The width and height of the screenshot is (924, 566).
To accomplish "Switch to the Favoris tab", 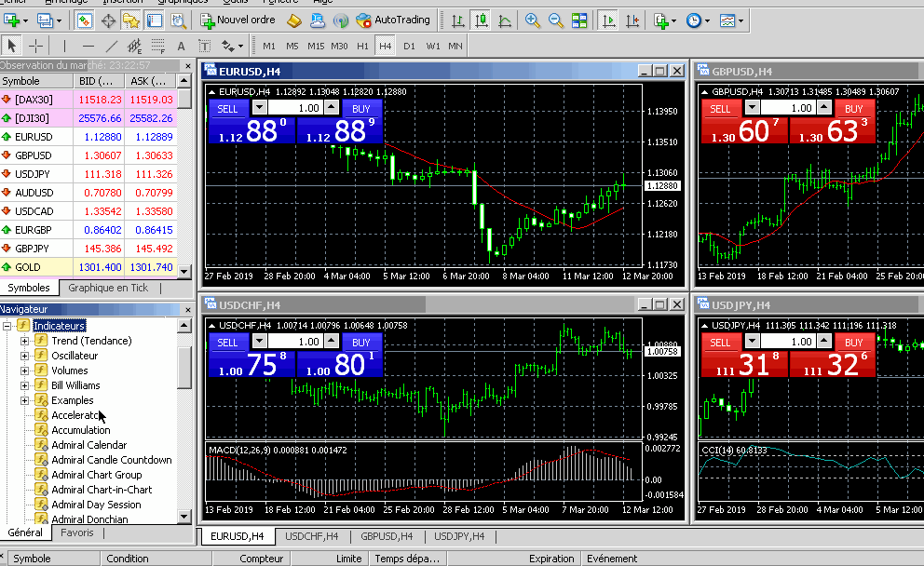I will pos(76,532).
